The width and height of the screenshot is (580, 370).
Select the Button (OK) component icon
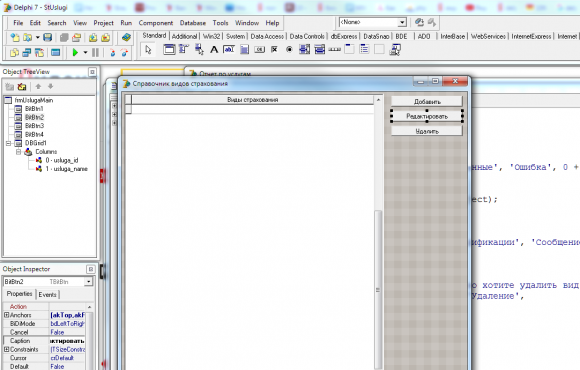(x=259, y=49)
